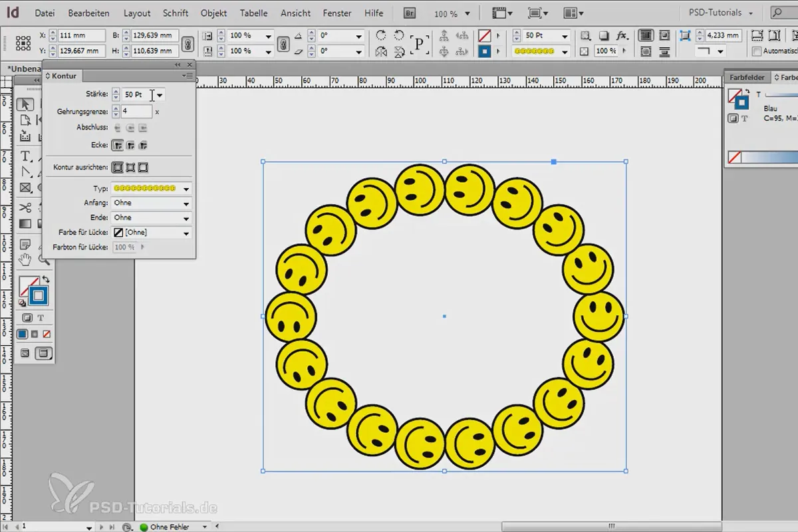Click fit content proportionally icon

coord(775,36)
